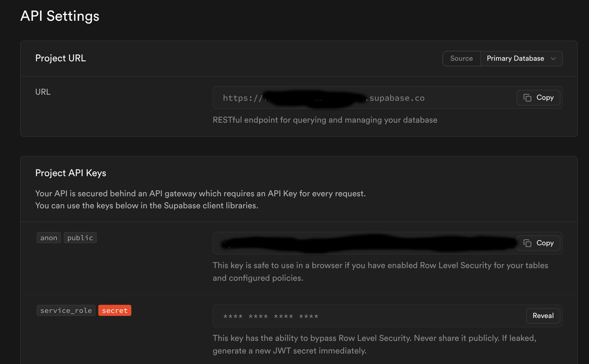Click the anon badge
The height and width of the screenshot is (364, 589).
49,238
